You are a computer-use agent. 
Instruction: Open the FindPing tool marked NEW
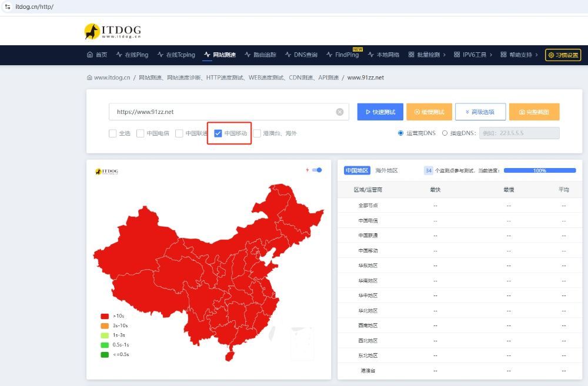click(343, 55)
